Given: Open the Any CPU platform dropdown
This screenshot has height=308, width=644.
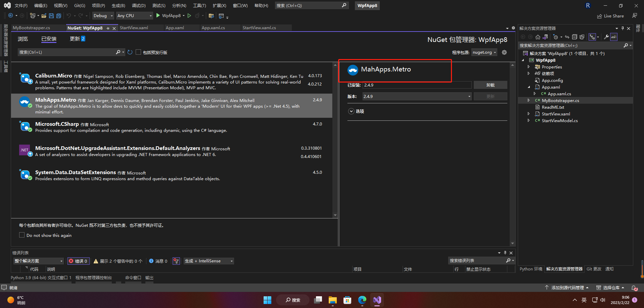Looking at the screenshot, I should [134, 16].
